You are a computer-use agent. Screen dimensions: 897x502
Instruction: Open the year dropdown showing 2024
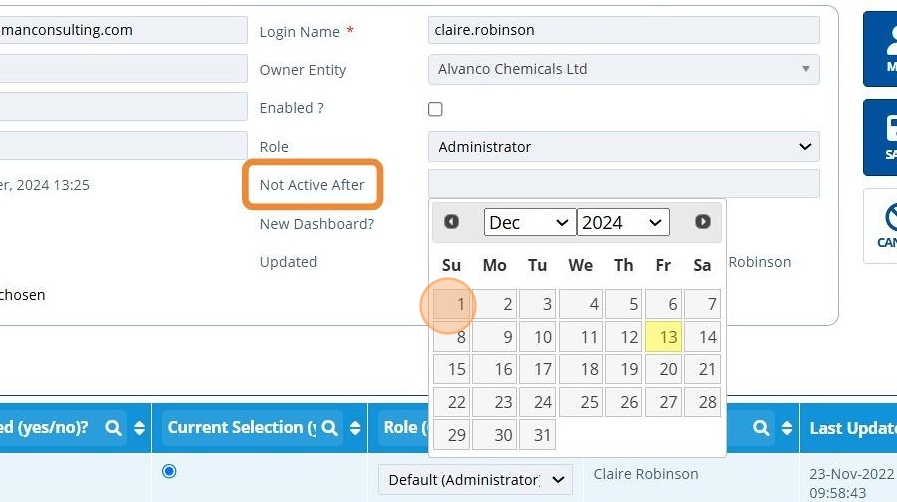[x=623, y=222]
